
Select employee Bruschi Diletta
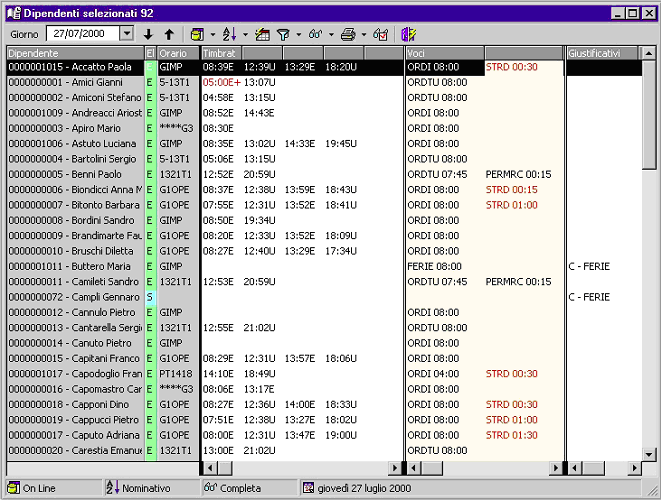click(75, 251)
